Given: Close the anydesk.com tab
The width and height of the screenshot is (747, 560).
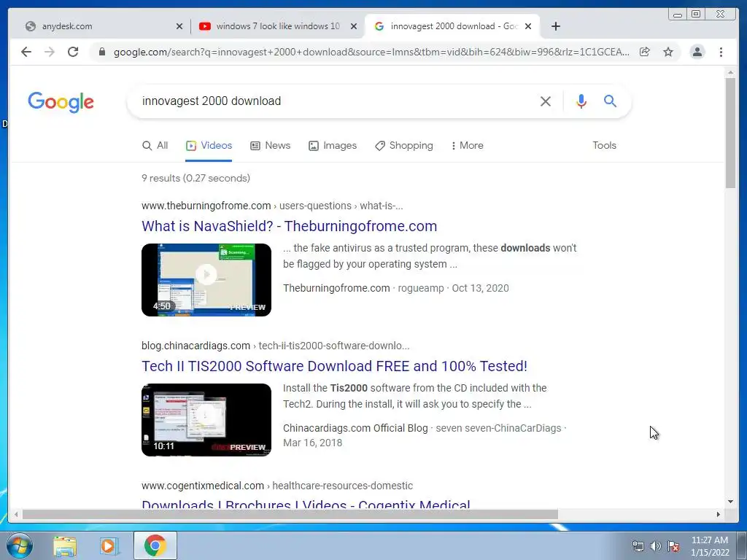Looking at the screenshot, I should pos(179,26).
